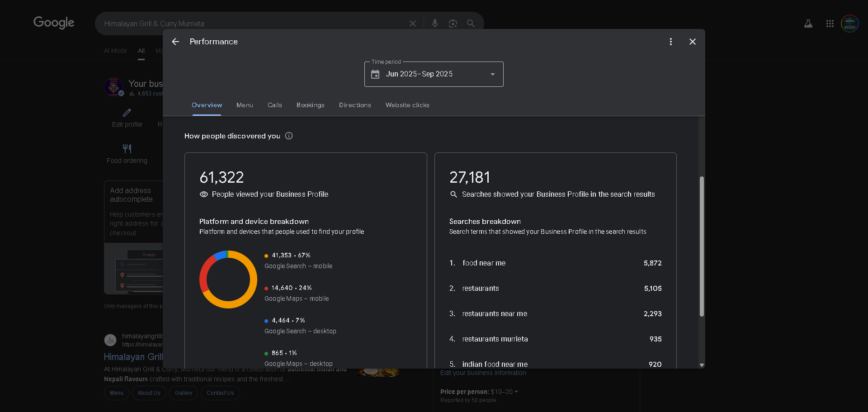Click the magnifier icon beside Searches showed

(453, 194)
